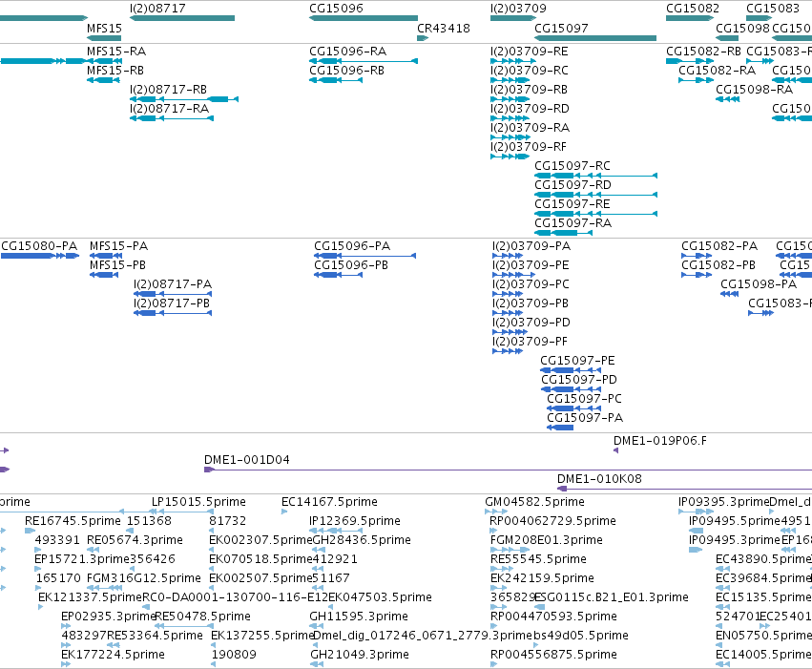Click transcript CG15097-RA
Image resolution: width=812 pixels, height=669 pixels.
coord(563,233)
